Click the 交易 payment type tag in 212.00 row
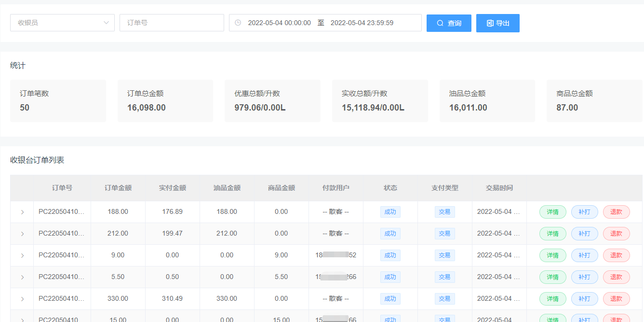 click(445, 234)
